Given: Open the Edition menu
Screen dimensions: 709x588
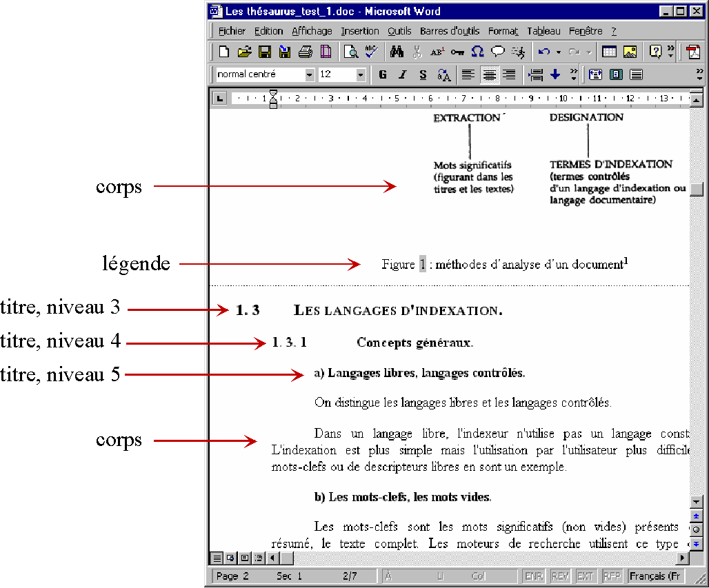Looking at the screenshot, I should (x=268, y=31).
